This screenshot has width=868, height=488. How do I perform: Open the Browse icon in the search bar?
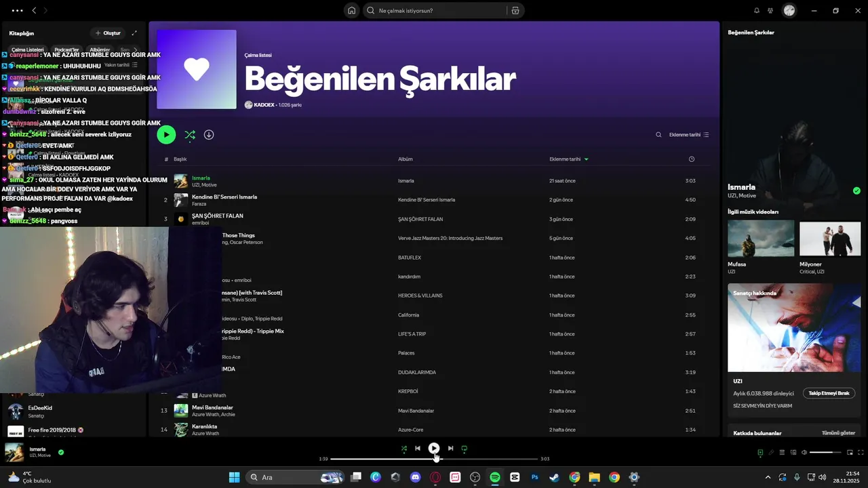tap(515, 11)
